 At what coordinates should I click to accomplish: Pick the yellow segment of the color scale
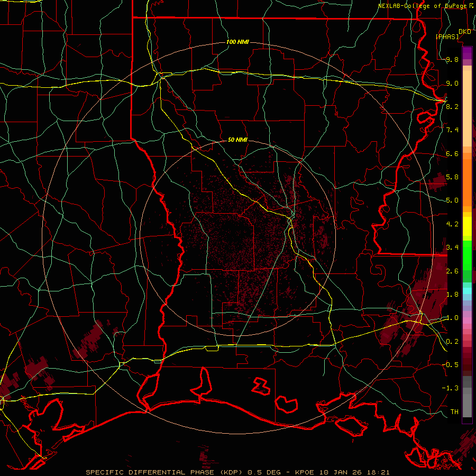click(x=467, y=226)
